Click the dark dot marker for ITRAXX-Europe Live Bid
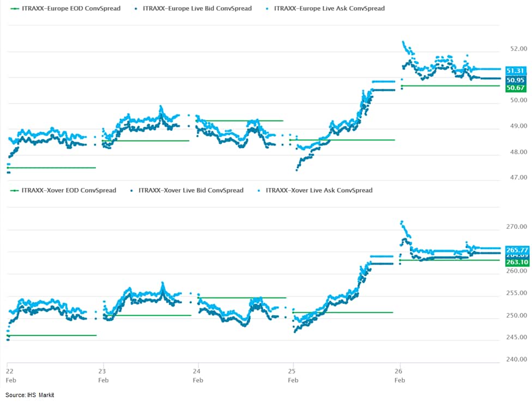This screenshot has height=402, width=532. click(135, 9)
